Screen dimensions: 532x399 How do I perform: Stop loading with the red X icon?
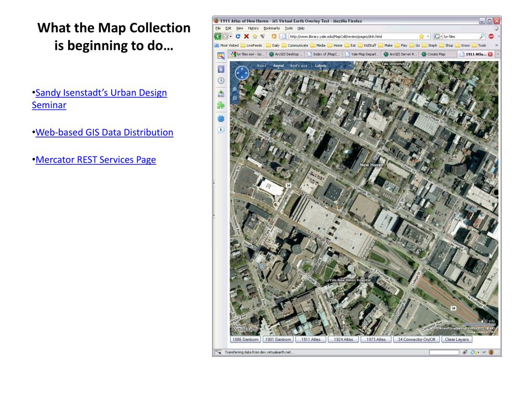[x=246, y=36]
